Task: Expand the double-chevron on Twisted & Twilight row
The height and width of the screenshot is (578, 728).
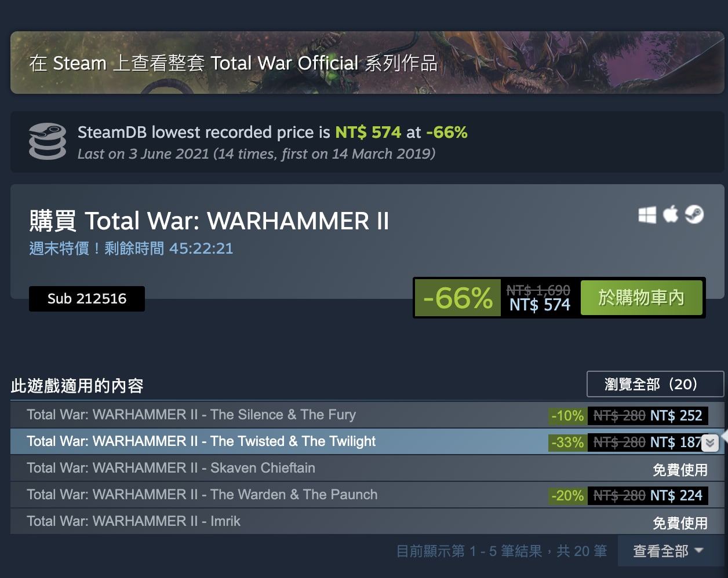Action: coord(710,443)
